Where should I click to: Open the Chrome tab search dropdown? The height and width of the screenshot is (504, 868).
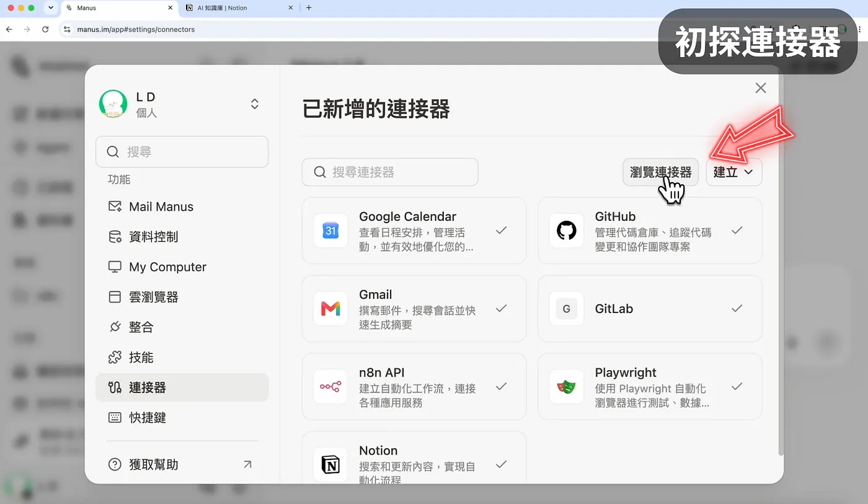pyautogui.click(x=51, y=8)
